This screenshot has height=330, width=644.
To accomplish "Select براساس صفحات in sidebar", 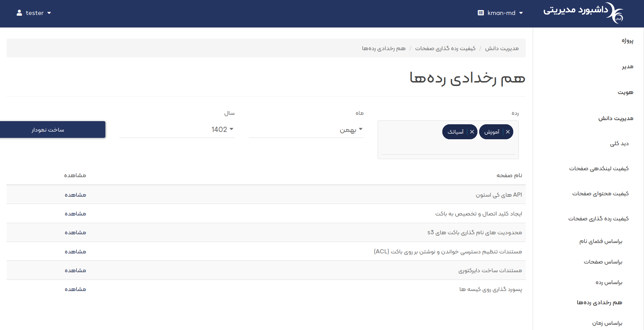I will (x=603, y=262).
